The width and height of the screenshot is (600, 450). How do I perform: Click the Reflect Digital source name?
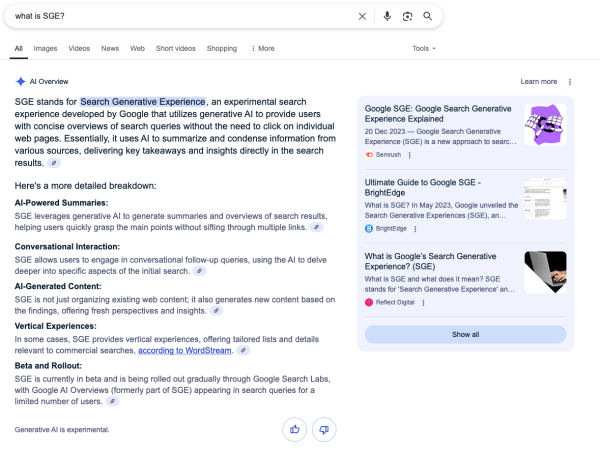point(395,302)
